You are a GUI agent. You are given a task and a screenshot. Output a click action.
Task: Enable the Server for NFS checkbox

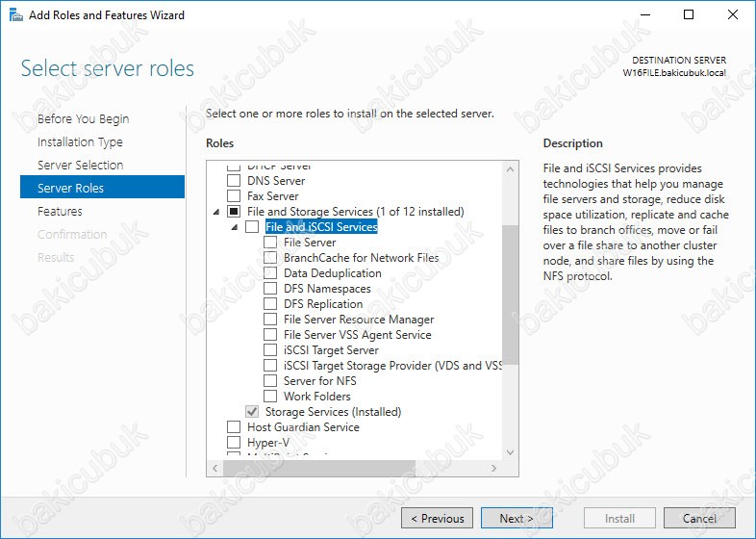click(270, 381)
